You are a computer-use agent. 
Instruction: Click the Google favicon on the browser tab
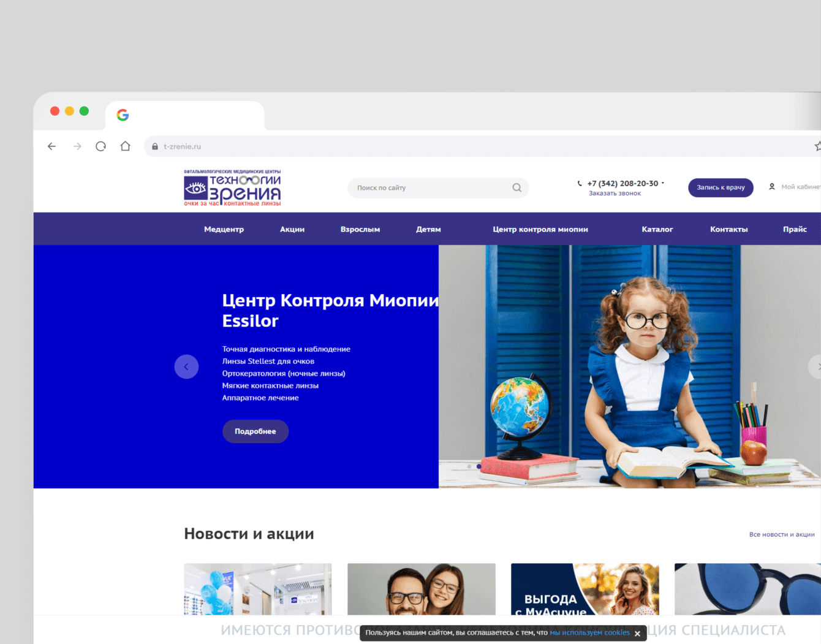(x=123, y=115)
